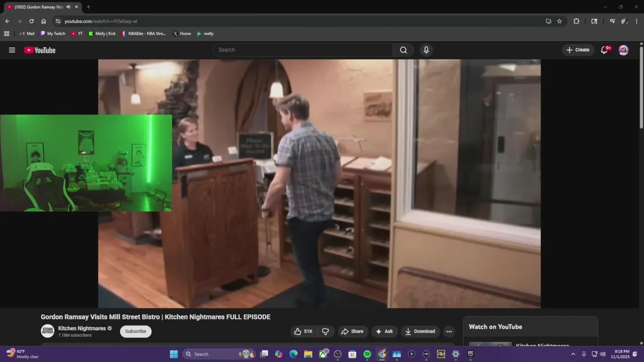The width and height of the screenshot is (644, 362).
Task: Click the Watch on YouTube heading
Action: (496, 327)
